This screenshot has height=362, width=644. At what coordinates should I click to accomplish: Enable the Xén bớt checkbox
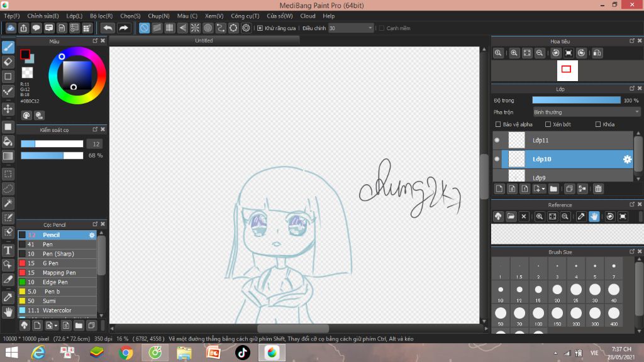click(548, 124)
